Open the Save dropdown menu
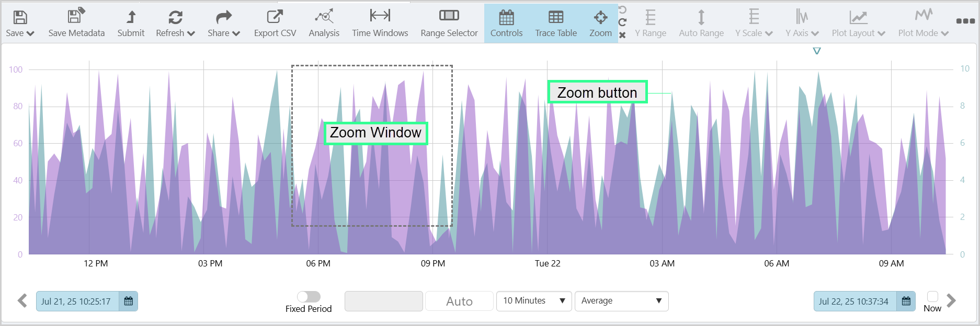This screenshot has height=326, width=980. click(x=20, y=24)
